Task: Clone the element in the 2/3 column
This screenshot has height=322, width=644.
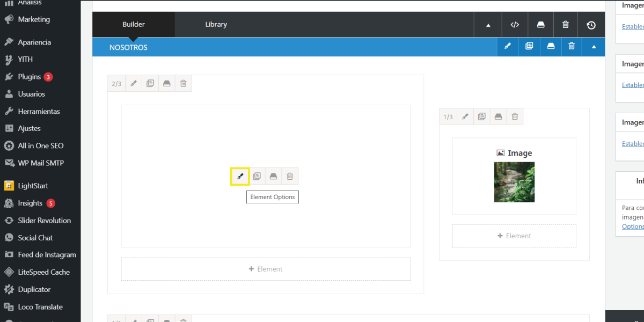Action: pyautogui.click(x=257, y=176)
